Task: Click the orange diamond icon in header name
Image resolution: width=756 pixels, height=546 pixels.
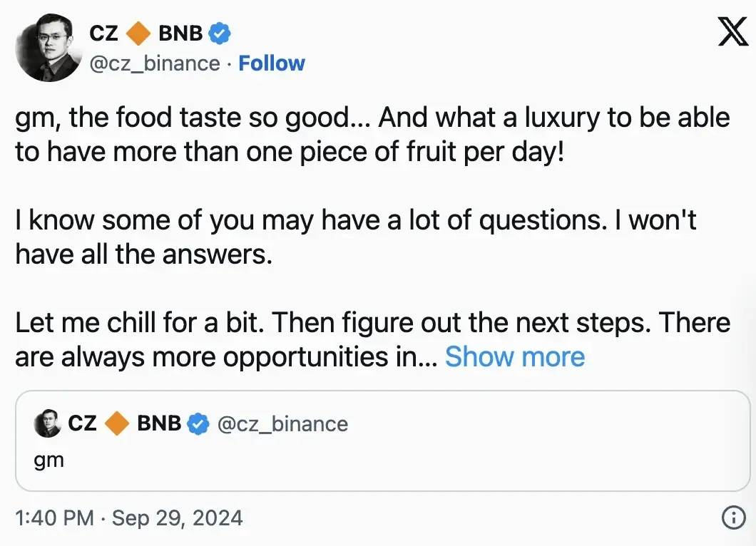Action: point(139,34)
